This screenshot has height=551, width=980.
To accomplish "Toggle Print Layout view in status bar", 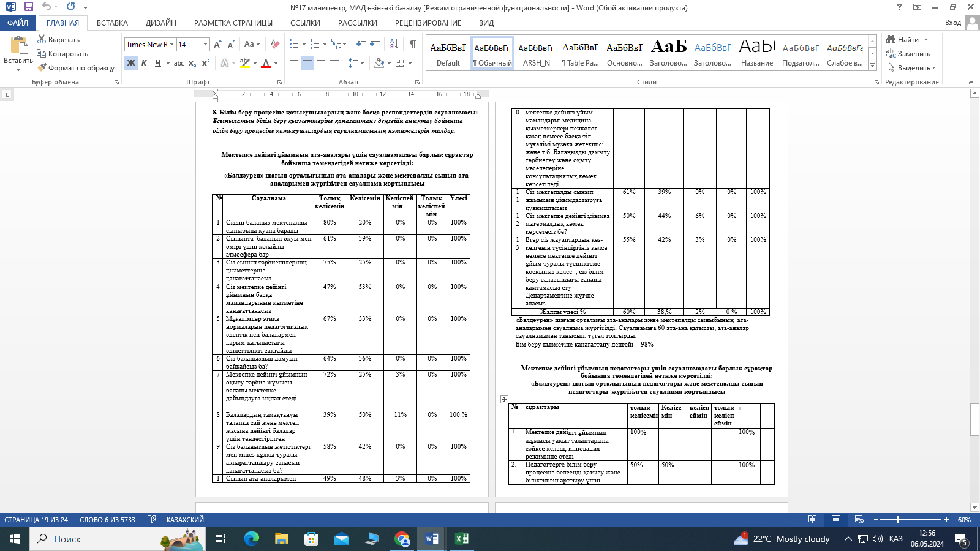I will (835, 520).
